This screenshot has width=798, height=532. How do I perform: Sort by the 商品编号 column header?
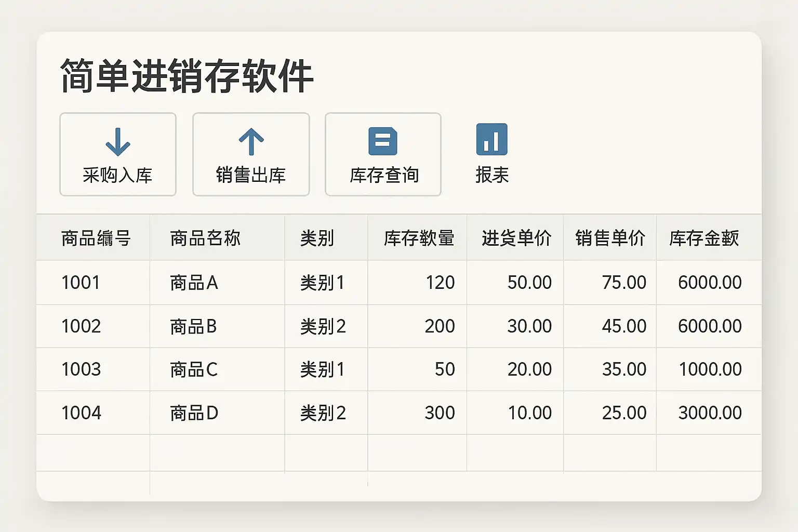coord(96,238)
